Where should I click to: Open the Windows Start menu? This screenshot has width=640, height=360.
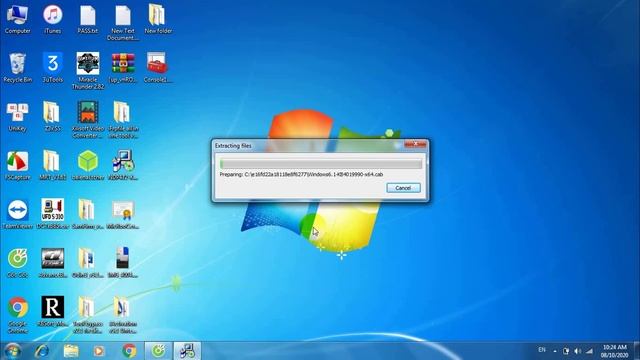pyautogui.click(x=12, y=351)
